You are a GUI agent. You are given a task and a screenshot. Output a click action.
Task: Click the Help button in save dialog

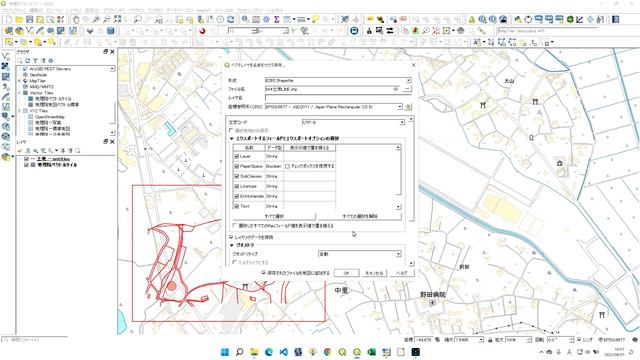[402, 273]
